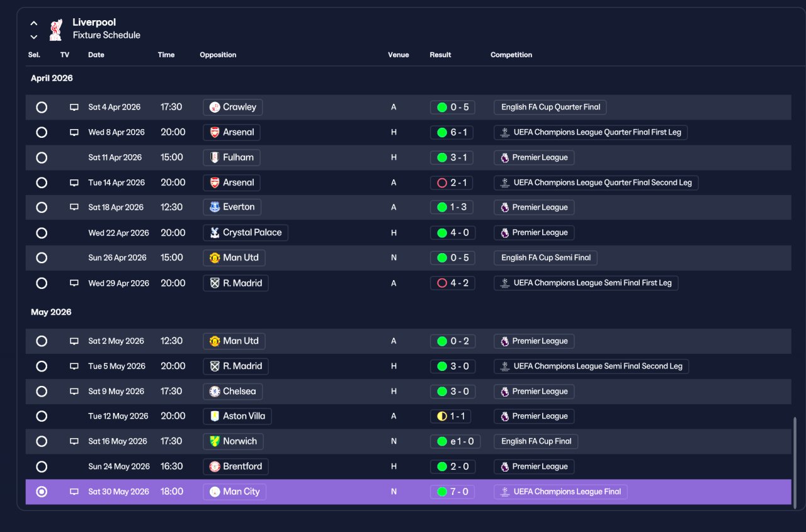Screen dimensions: 806x532
Task: Select radio button for Sat 9 May fixture
Action: point(42,391)
